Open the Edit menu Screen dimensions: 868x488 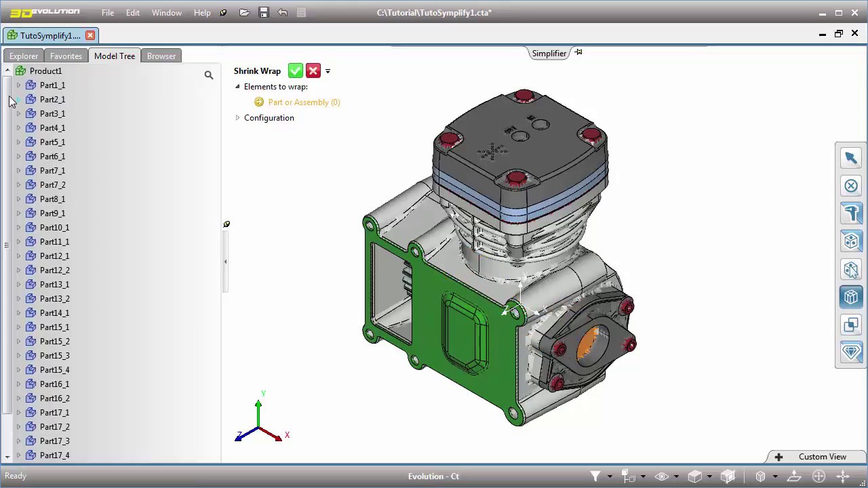(133, 13)
